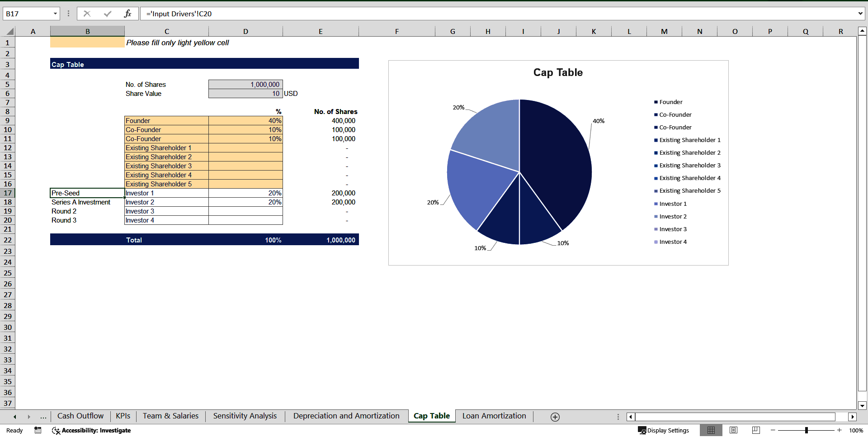This screenshot has width=868, height=437.
Task: Show hidden sheet tabs via ellipsis
Action: coord(43,417)
